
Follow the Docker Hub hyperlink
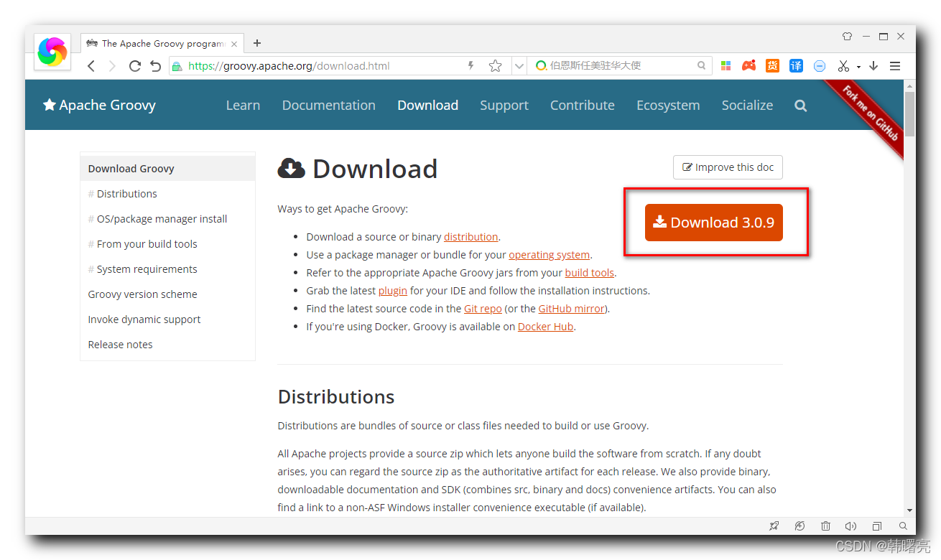[x=545, y=327]
